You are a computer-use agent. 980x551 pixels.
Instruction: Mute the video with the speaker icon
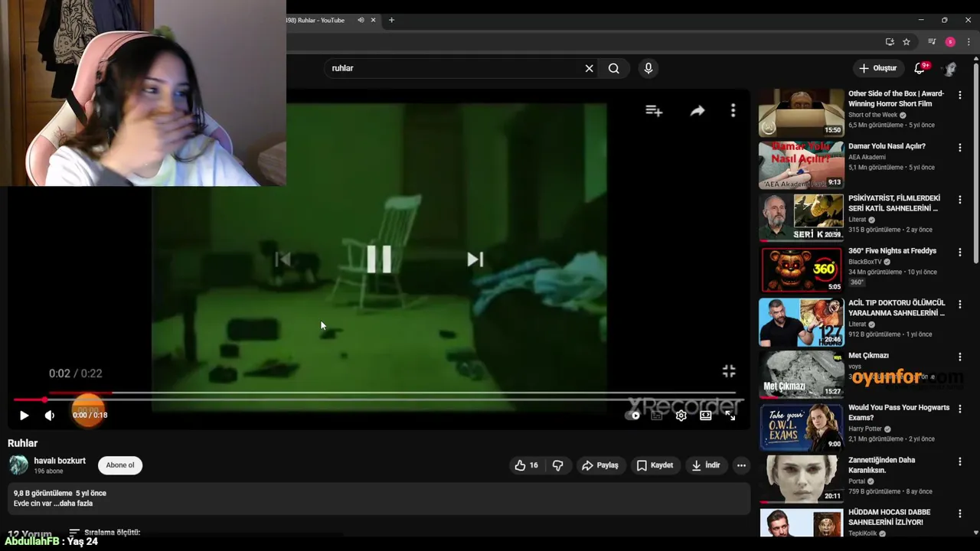click(50, 416)
